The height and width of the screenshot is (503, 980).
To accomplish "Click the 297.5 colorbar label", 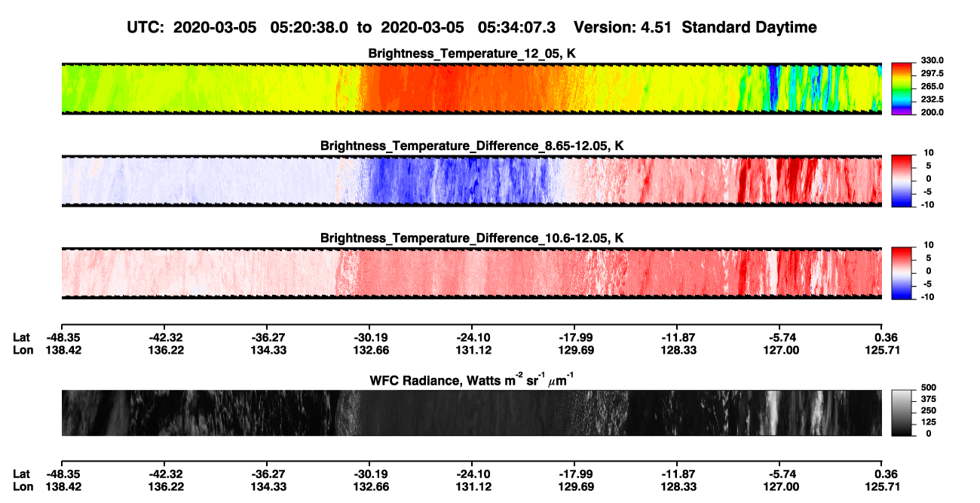I will (x=933, y=73).
